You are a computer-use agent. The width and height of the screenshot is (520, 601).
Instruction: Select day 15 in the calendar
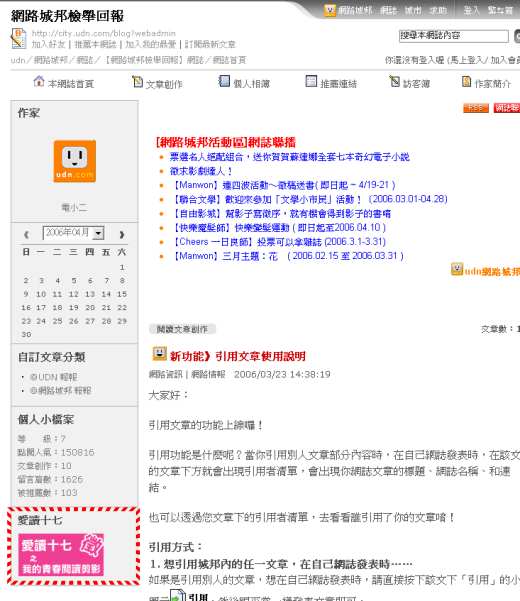122,294
